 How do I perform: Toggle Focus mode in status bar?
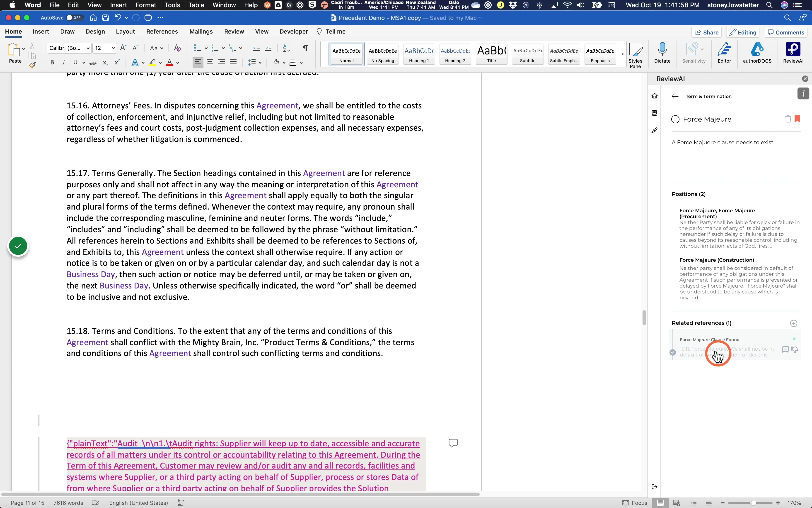pos(635,503)
